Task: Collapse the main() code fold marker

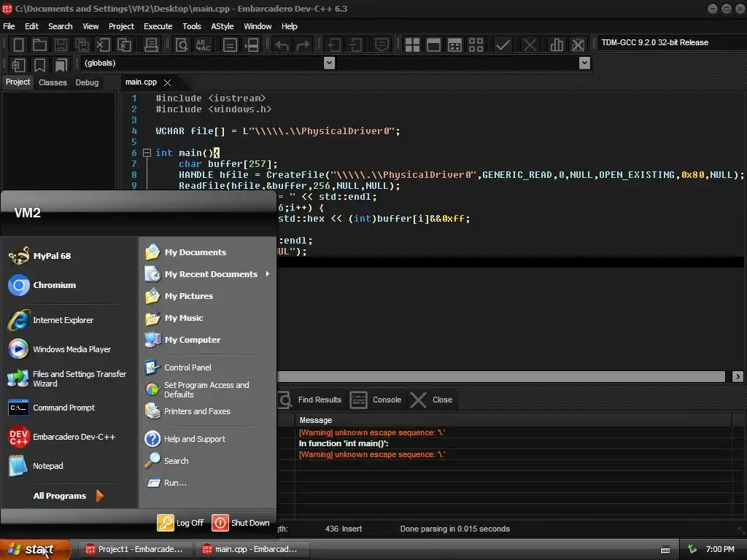Action: point(147,153)
